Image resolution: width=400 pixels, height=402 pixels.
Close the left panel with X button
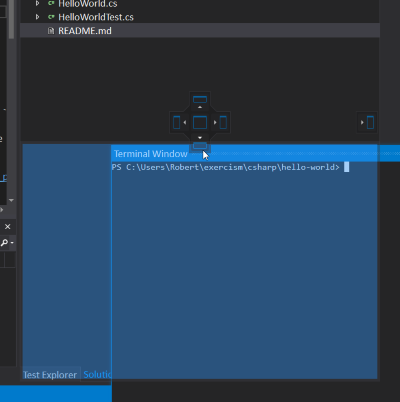click(x=7, y=227)
